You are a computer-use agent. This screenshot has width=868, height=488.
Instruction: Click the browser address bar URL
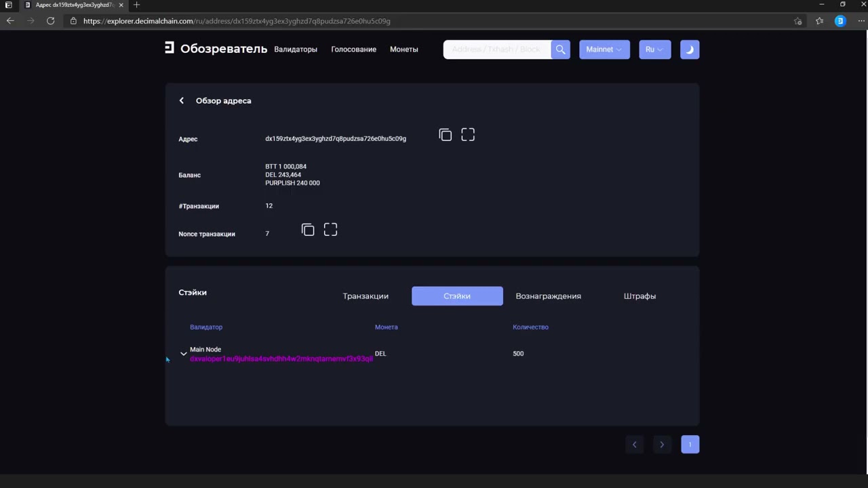point(237,21)
